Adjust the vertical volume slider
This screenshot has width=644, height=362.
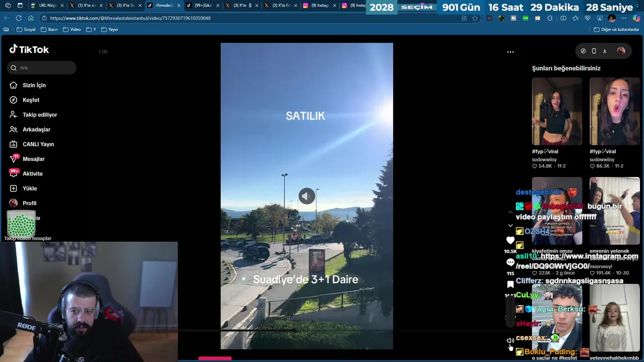[x=510, y=312]
